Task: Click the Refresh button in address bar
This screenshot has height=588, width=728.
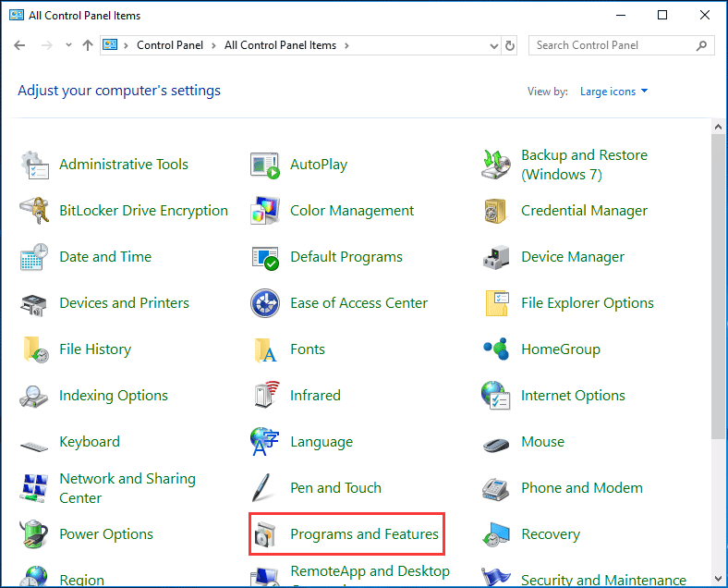Action: (510, 45)
